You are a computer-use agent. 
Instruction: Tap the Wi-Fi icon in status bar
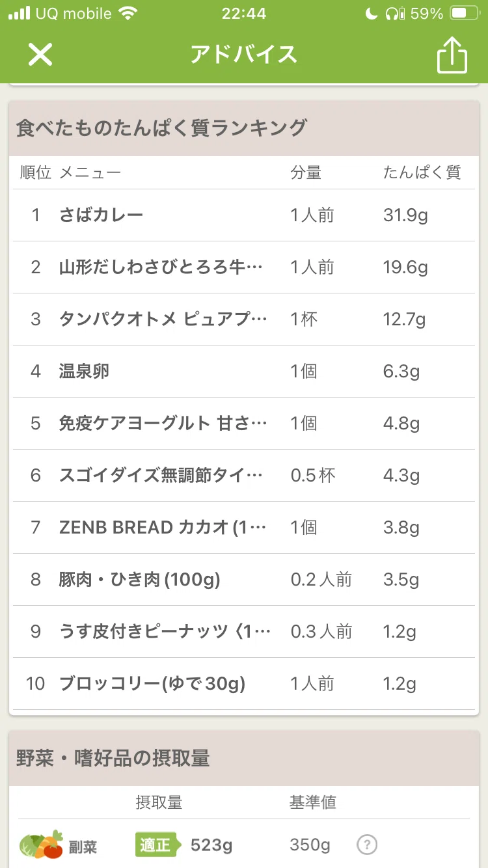point(129,13)
